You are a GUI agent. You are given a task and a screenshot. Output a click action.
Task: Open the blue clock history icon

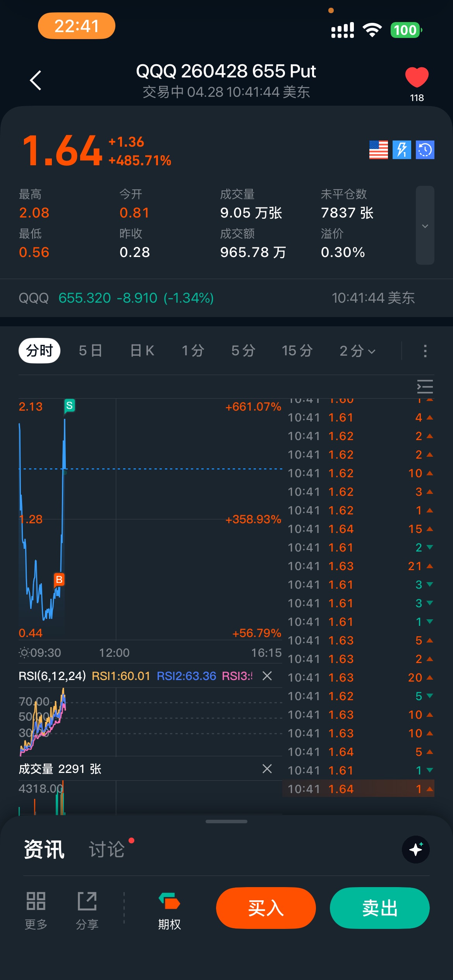click(x=425, y=150)
